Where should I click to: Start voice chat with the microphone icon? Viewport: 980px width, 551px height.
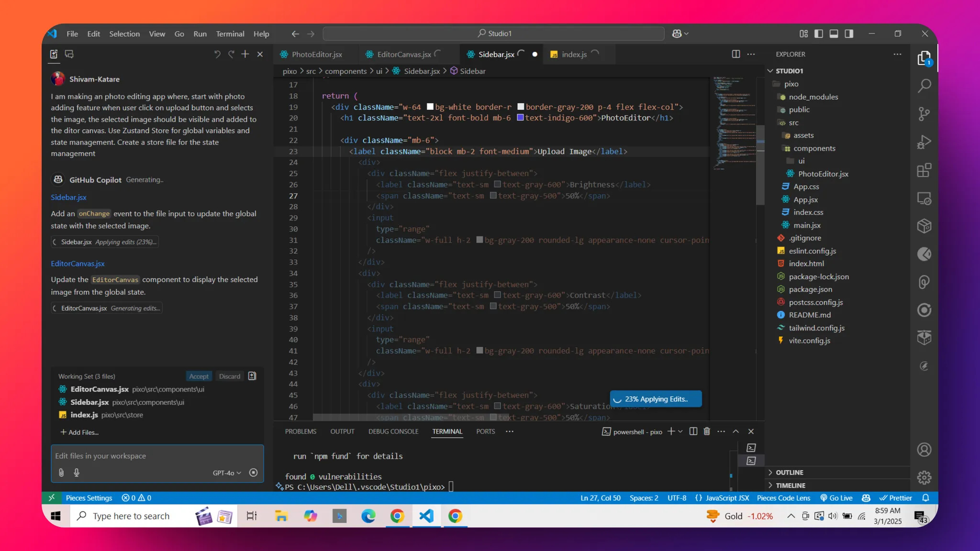click(77, 473)
